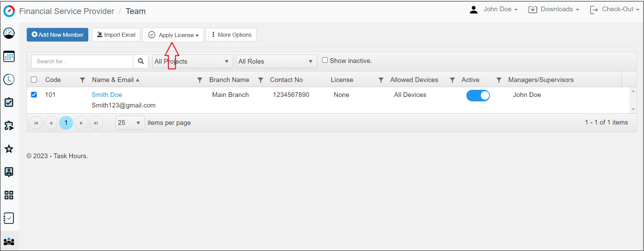
Task: Click the Check-Out exit icon
Action: pyautogui.click(x=594, y=10)
